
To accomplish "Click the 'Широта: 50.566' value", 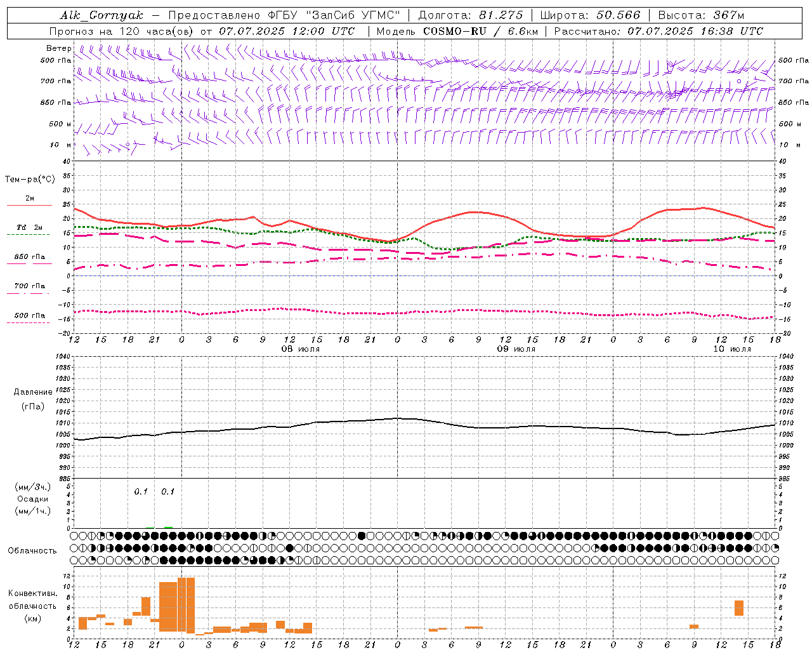I will [x=590, y=15].
